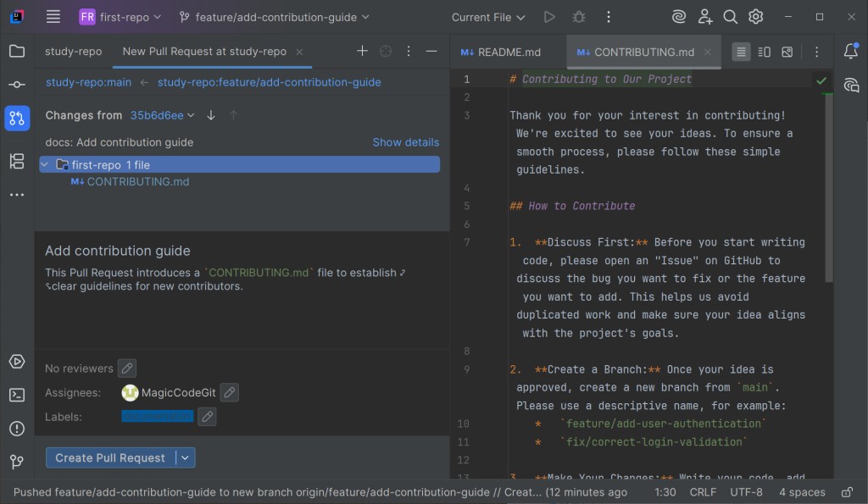Click the editor vertical scrollbar thumb
This screenshot has height=504, width=868.
[x=829, y=188]
